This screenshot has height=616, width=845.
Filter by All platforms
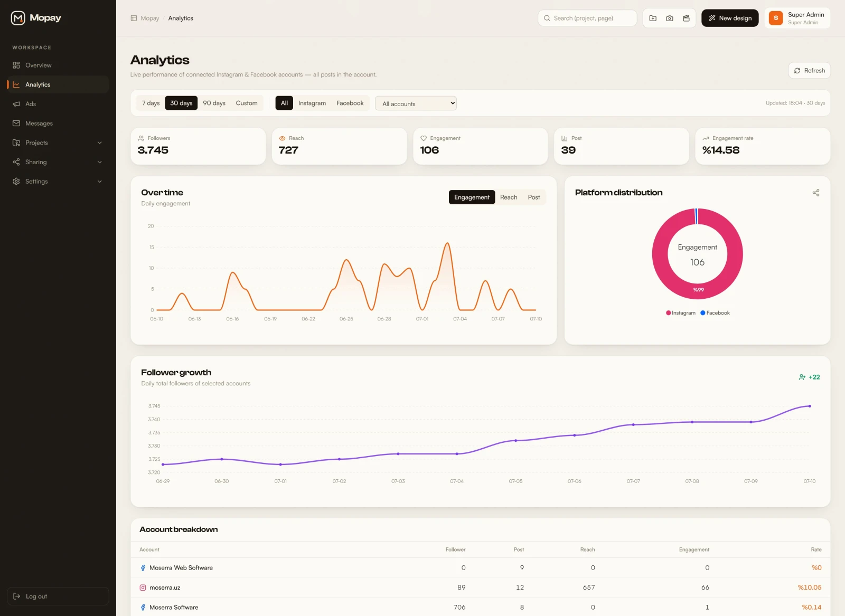click(284, 103)
